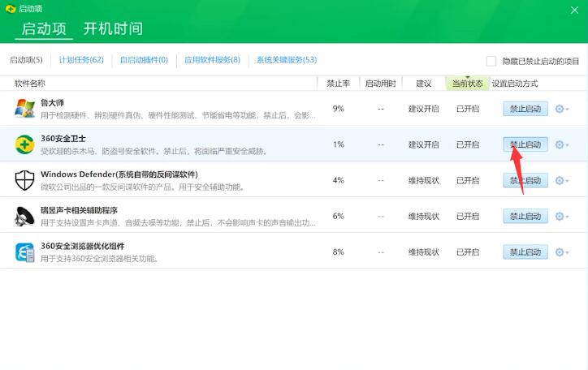Switch to the 启动项 main tab

[x=44, y=29]
